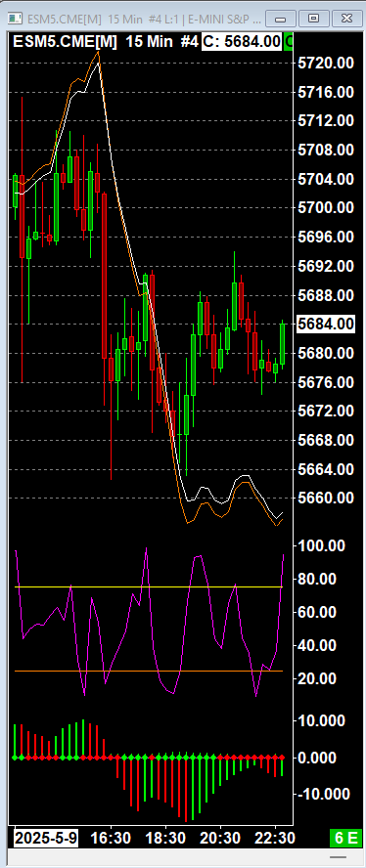Click the ESM5.CME[M] symbol text in chart header
This screenshot has height=868, width=366.
pos(65,41)
